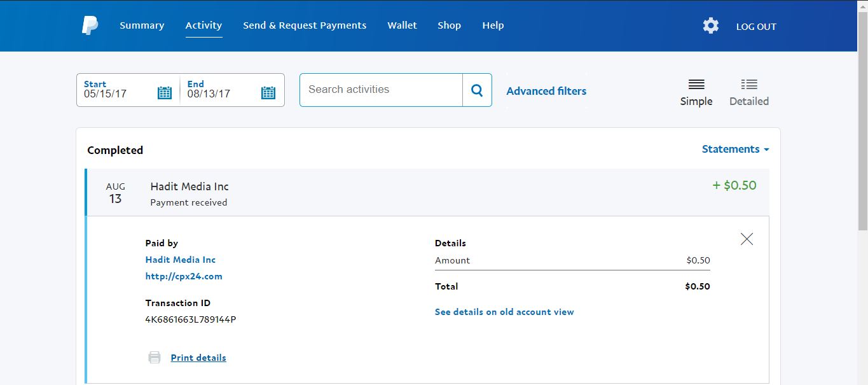The width and height of the screenshot is (868, 385).
Task: Open the Activity tab
Action: coord(203,25)
